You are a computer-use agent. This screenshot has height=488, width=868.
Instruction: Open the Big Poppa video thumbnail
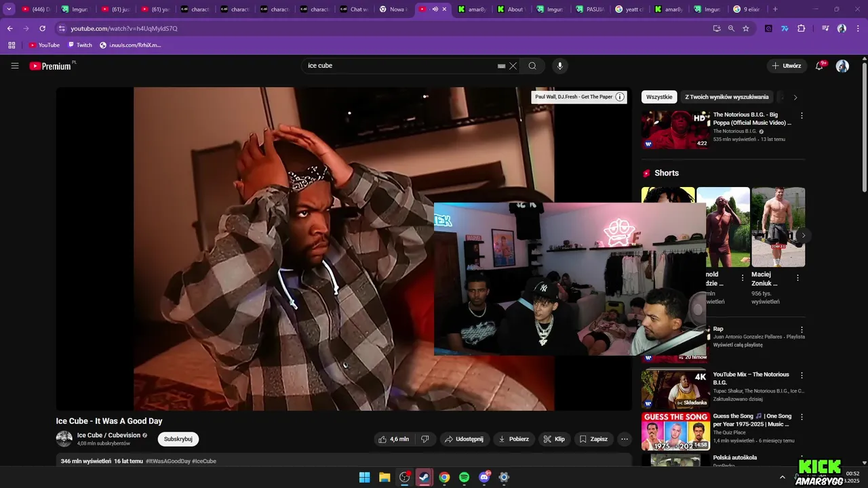[x=675, y=129]
